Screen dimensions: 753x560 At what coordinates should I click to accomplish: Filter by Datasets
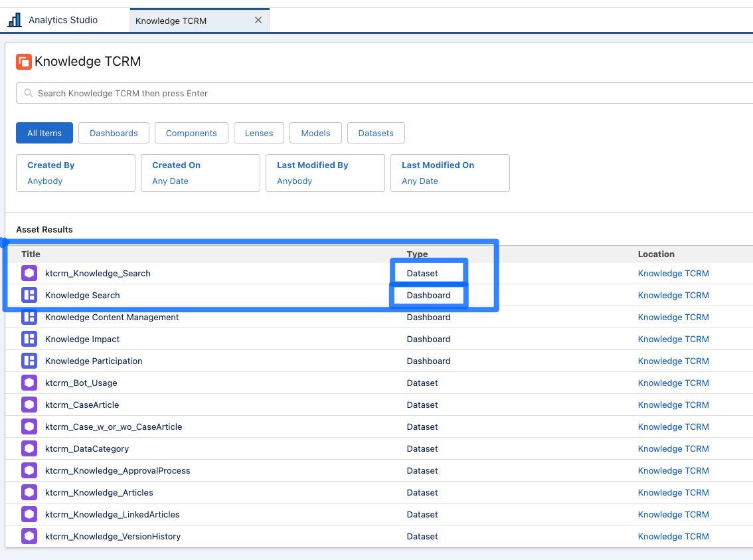pos(376,133)
